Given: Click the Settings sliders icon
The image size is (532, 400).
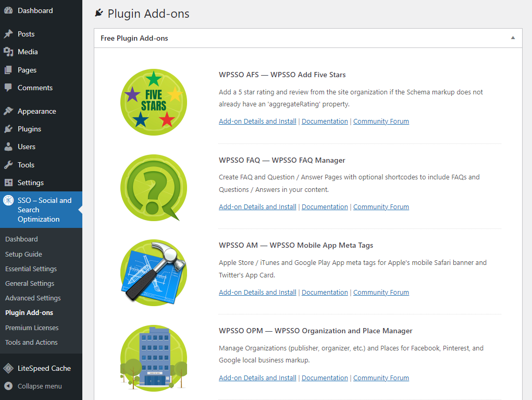Looking at the screenshot, I should pos(8,183).
